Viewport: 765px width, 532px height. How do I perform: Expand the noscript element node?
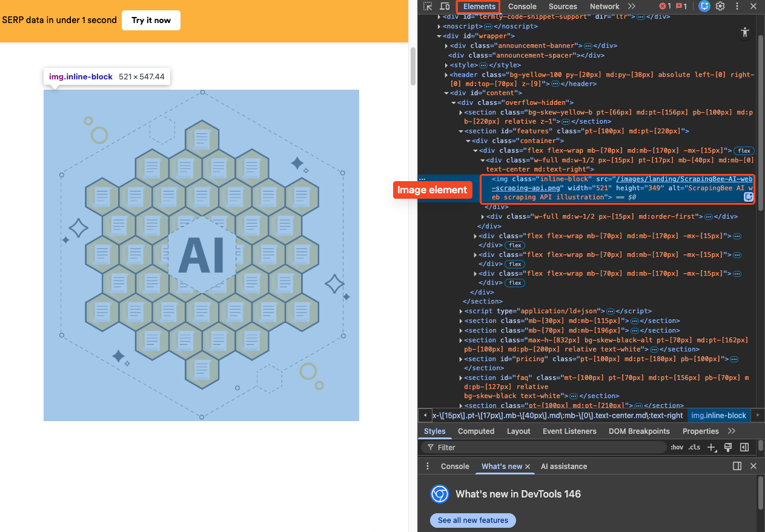pos(438,26)
